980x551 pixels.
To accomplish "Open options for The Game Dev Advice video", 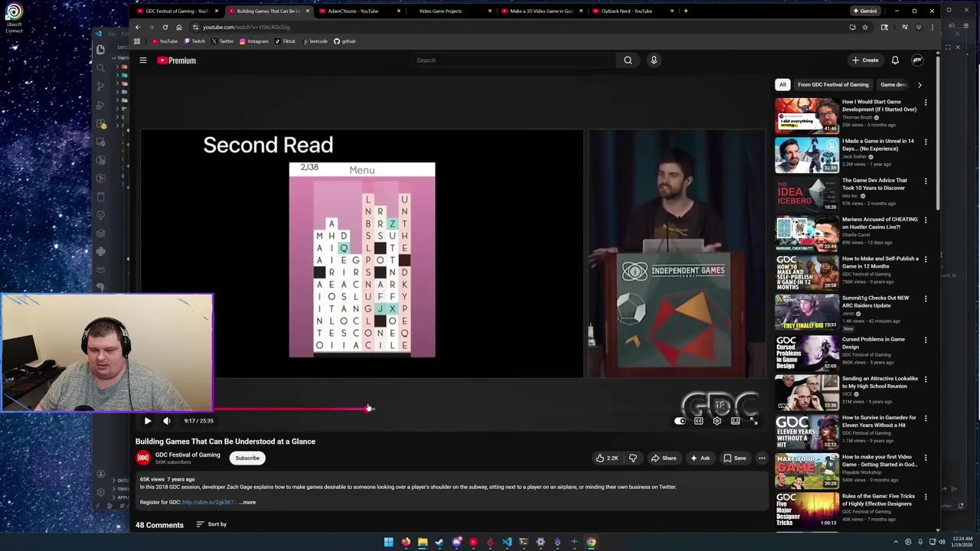I will click(x=926, y=181).
